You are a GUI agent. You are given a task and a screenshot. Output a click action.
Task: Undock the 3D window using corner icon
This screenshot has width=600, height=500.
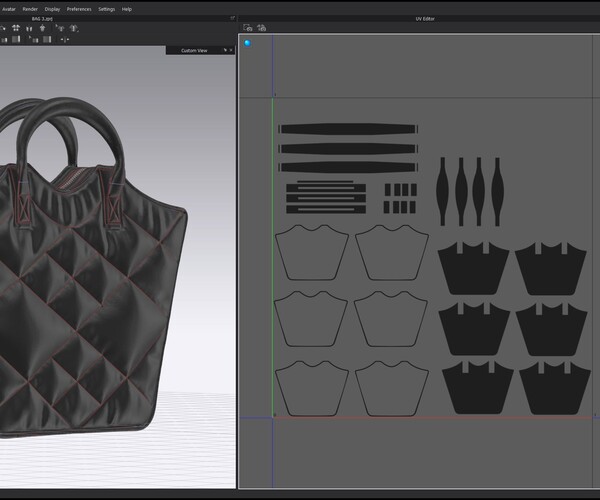click(232, 18)
